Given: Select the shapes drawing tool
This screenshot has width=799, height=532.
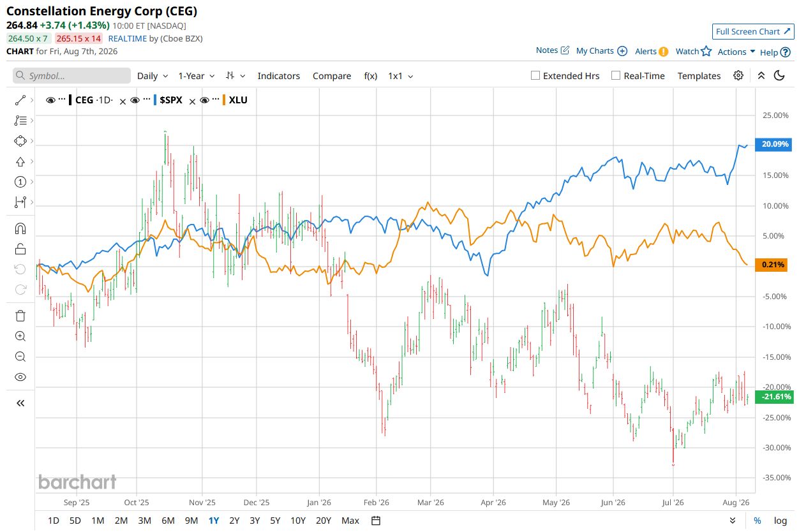Looking at the screenshot, I should click(x=20, y=141).
